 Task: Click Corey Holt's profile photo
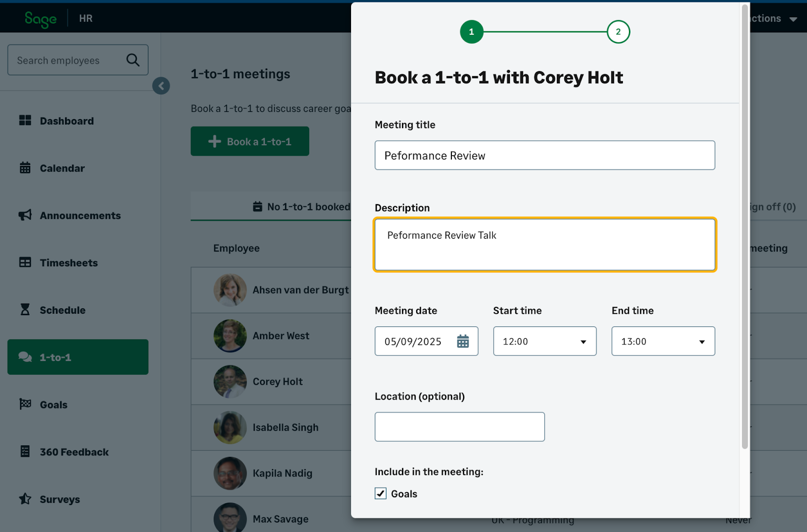[230, 382]
